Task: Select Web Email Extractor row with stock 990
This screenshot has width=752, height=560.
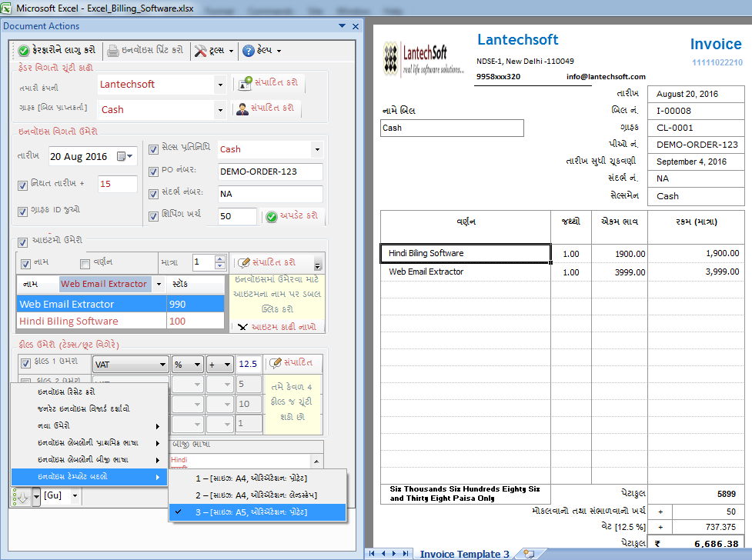Action: (x=120, y=304)
